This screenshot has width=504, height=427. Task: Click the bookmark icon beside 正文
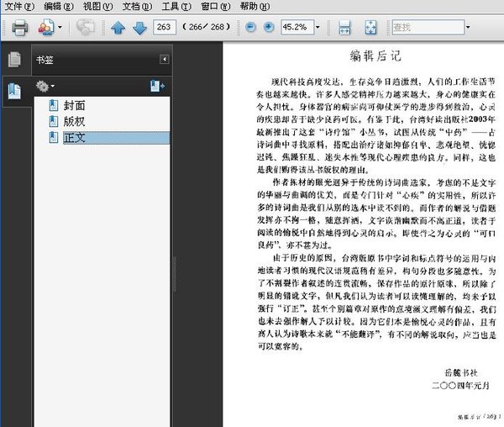(x=54, y=137)
